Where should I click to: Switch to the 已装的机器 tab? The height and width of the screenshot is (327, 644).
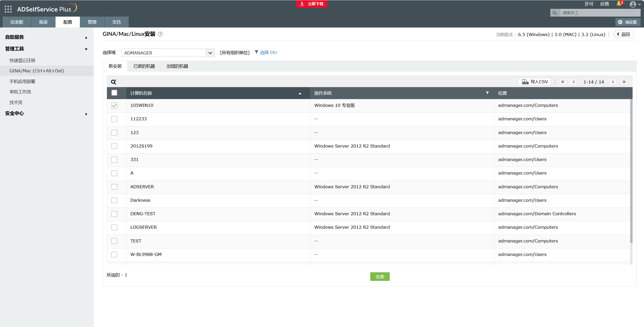tap(144, 66)
